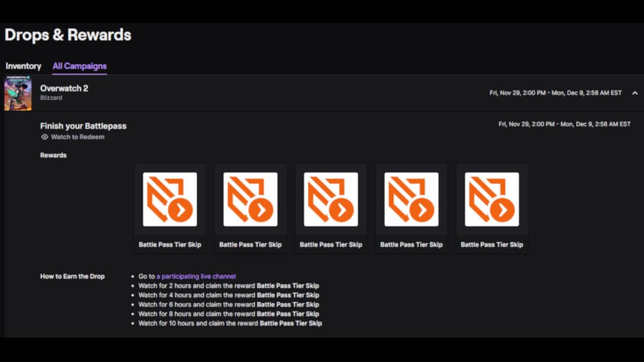Select the All Campaigns tab

pos(79,65)
